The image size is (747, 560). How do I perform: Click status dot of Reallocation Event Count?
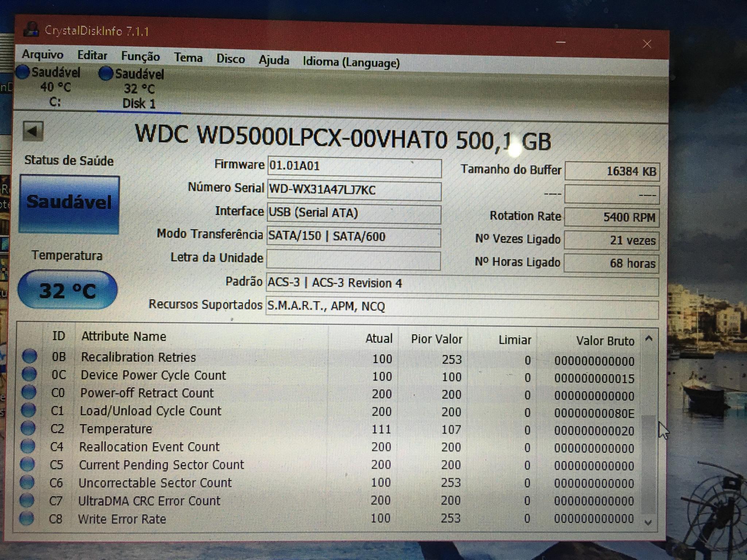pos(28,446)
